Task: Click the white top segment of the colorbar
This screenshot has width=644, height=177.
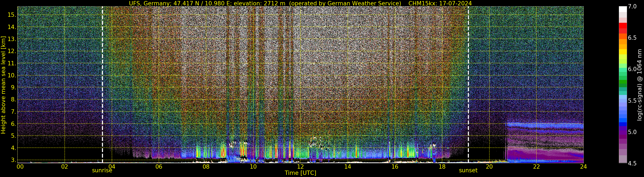Action: coord(623,9)
